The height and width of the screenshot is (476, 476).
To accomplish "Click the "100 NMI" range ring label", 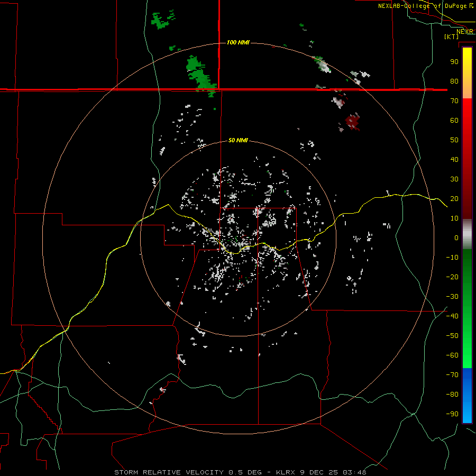I will 238,42.
